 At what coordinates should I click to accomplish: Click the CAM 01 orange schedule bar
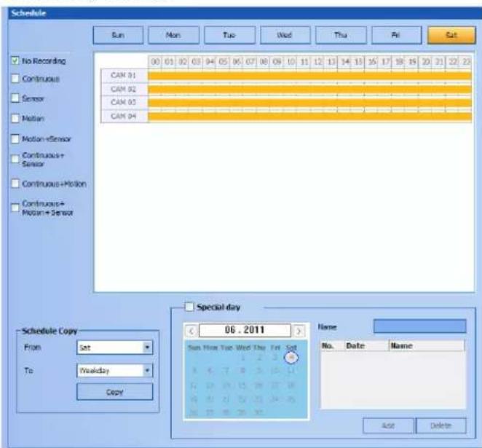309,76
